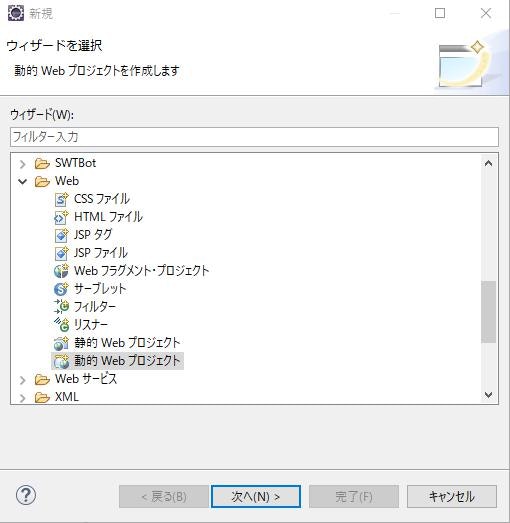
Task: Select the CSS ファイル entry
Action: (102, 199)
